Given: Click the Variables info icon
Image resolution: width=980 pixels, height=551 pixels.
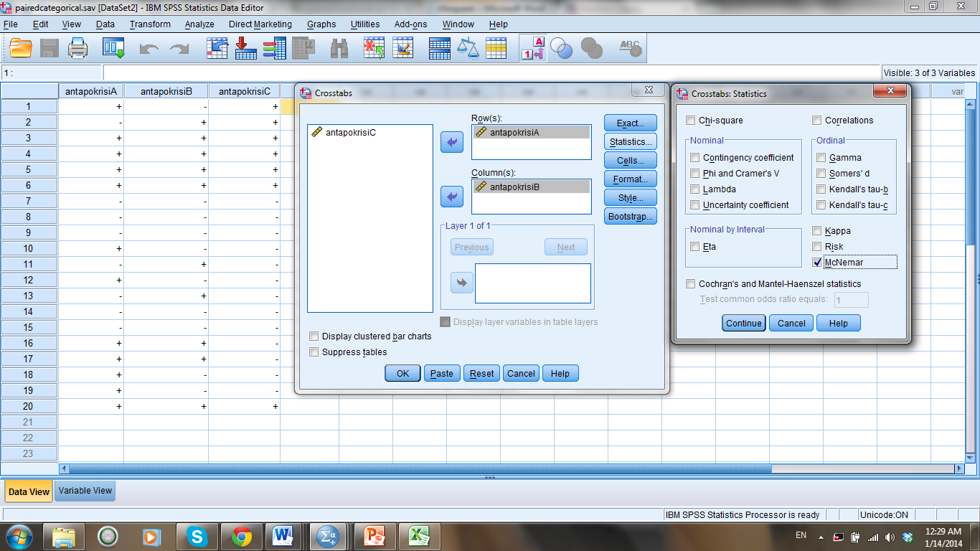Looking at the screenshot, I should (274, 49).
